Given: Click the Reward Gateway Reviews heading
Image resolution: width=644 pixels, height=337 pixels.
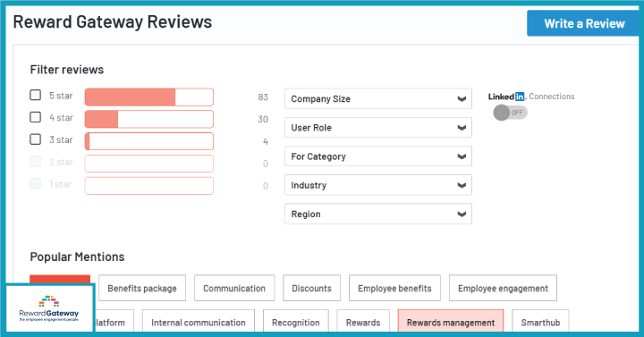Looking at the screenshot, I should click(113, 22).
